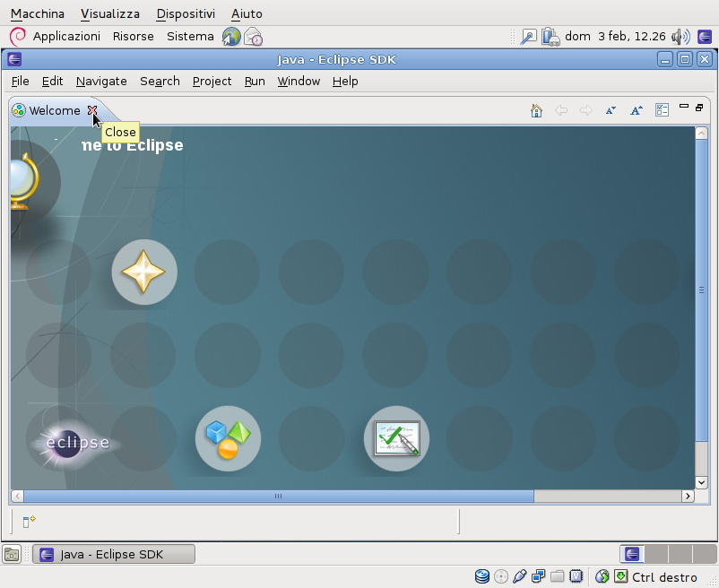Open the Project menu
Viewport: 719px width, 588px height.
pos(212,82)
